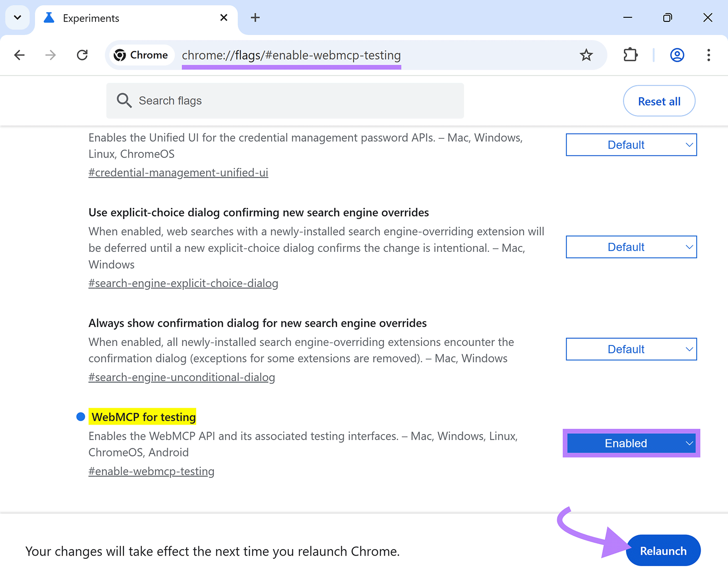Open the #search-engine-unconditional-dialog link
Viewport: 728px width, 587px height.
[182, 377]
